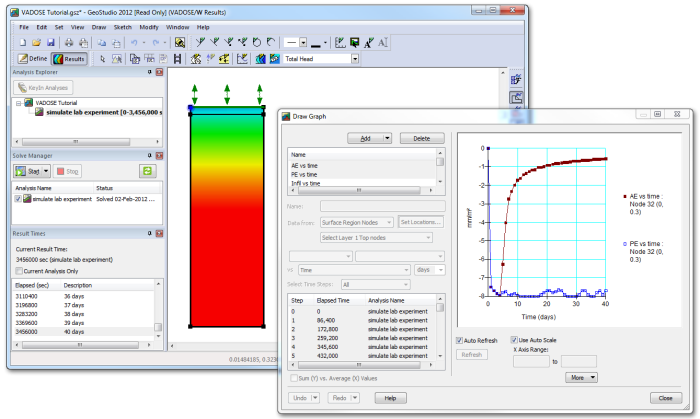This screenshot has width=700, height=419.
Task: Enable Current Analysis Only checkbox
Action: pos(17,271)
